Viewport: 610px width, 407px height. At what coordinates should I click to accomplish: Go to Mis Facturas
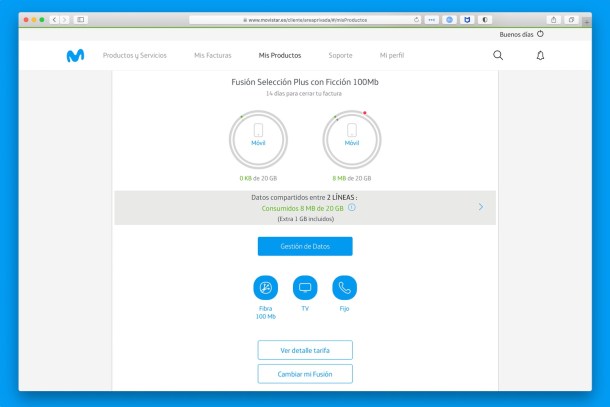click(x=213, y=55)
